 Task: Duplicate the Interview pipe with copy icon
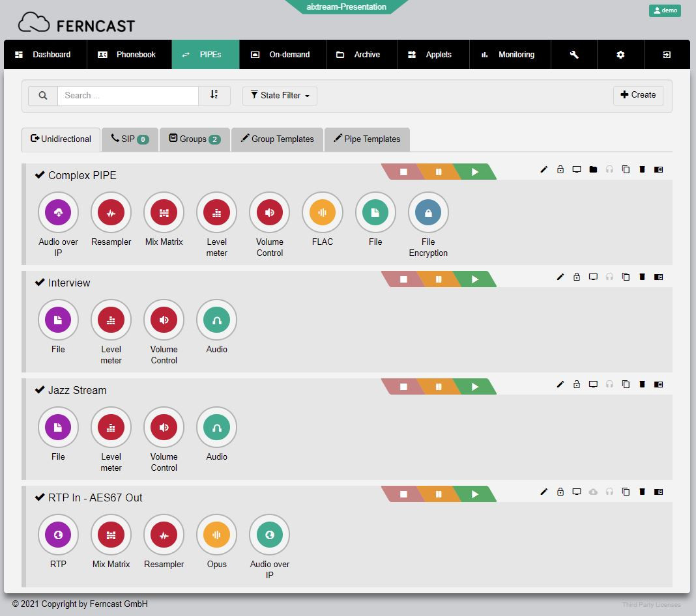(626, 277)
